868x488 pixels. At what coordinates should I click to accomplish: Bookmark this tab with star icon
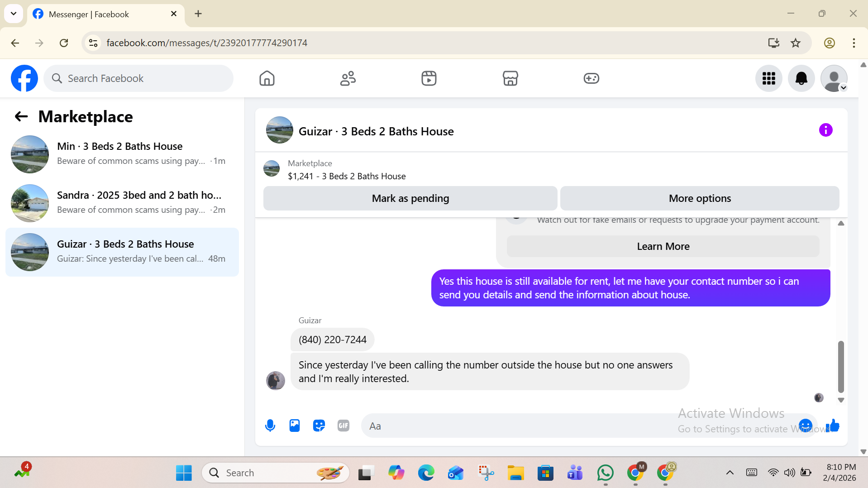[x=795, y=43]
